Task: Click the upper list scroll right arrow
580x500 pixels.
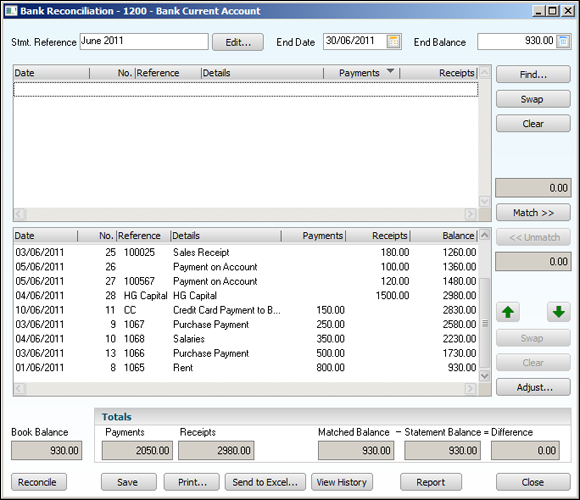Action: 470,214
